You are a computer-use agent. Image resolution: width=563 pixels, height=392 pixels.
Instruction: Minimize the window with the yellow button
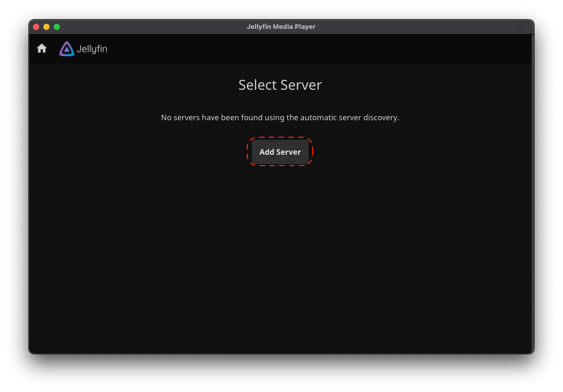tap(46, 27)
